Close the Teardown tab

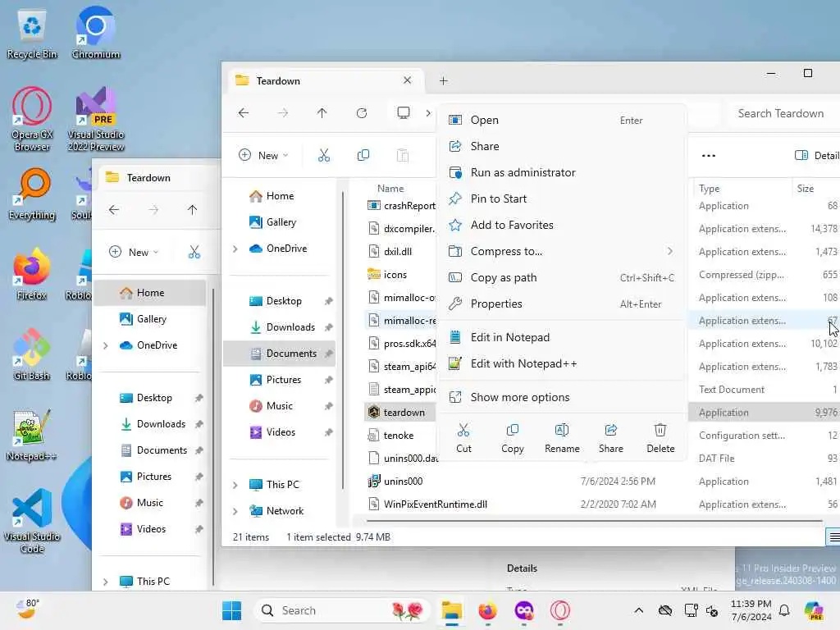click(407, 80)
